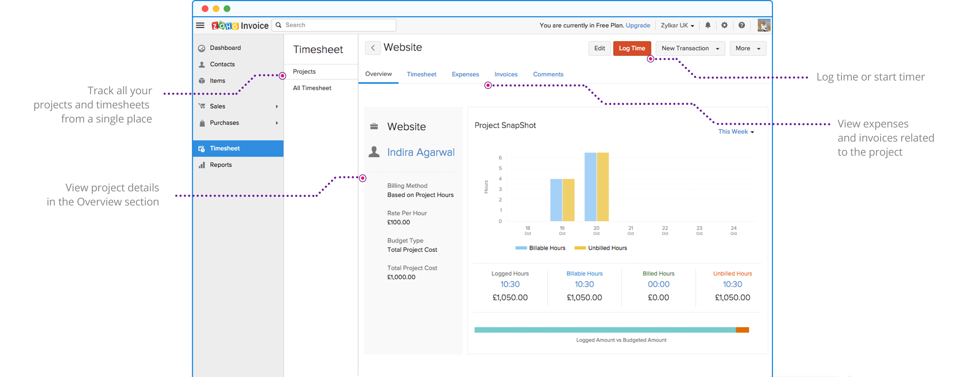
Task: Click the Upgrade plan link
Action: [638, 25]
